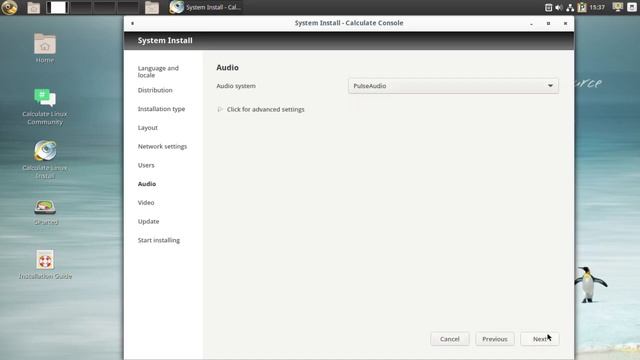Click the window menu button in title bar
The width and height of the screenshot is (640, 360).
click(x=132, y=23)
